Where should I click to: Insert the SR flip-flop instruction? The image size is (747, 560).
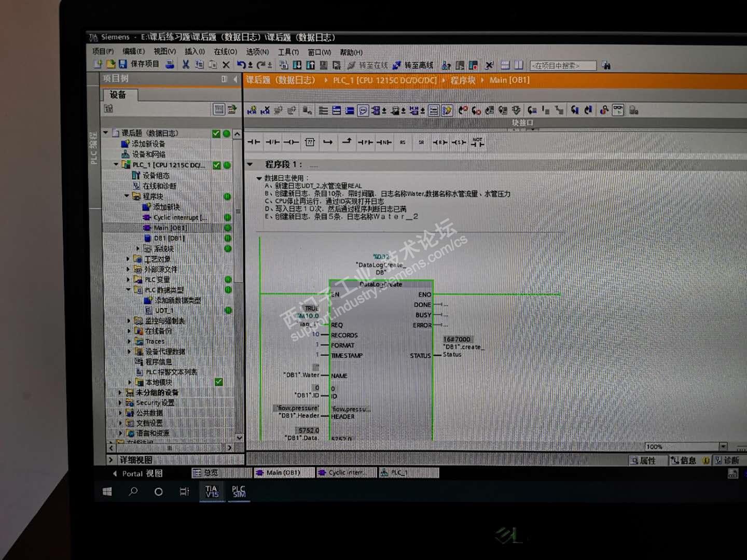tap(421, 142)
